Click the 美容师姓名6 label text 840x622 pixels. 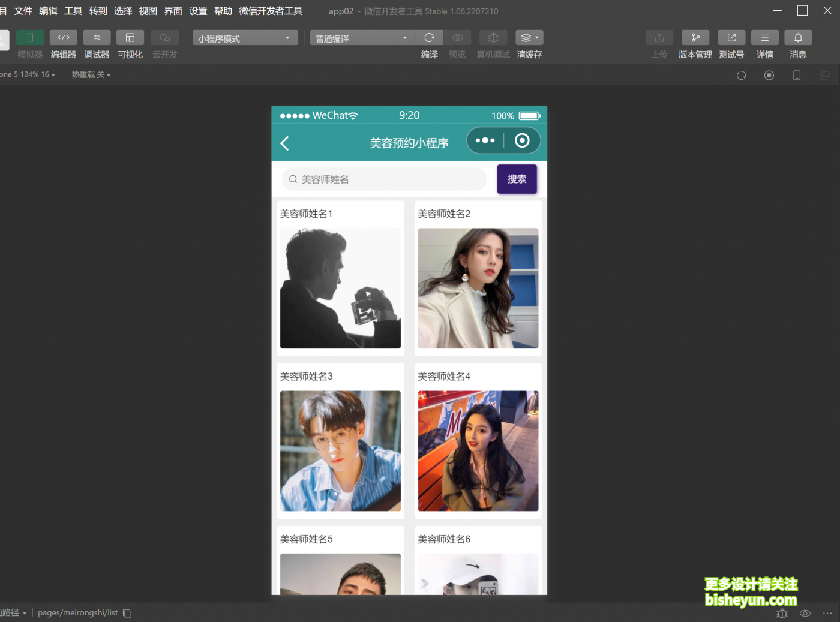444,539
